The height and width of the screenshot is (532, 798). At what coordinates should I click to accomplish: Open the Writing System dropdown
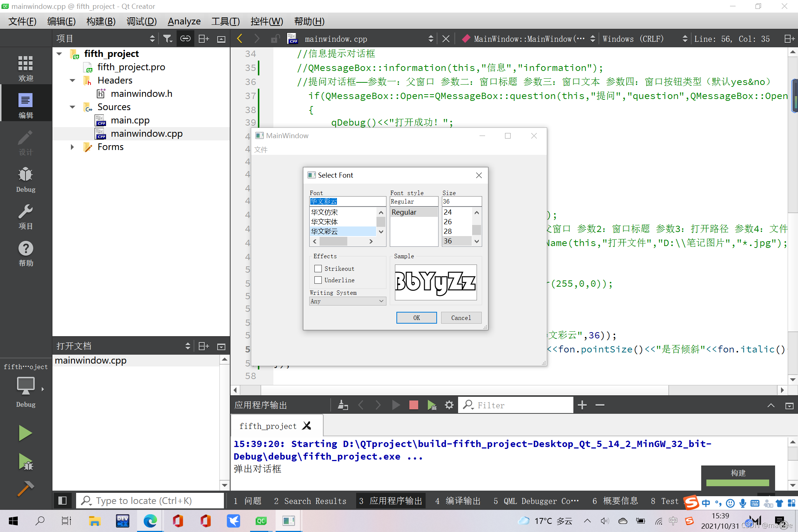[x=348, y=301]
